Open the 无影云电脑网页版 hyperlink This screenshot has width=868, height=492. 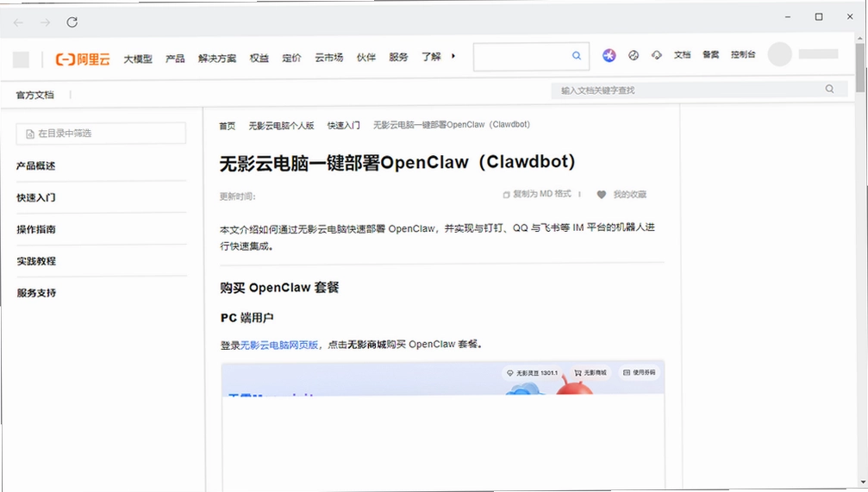click(279, 345)
